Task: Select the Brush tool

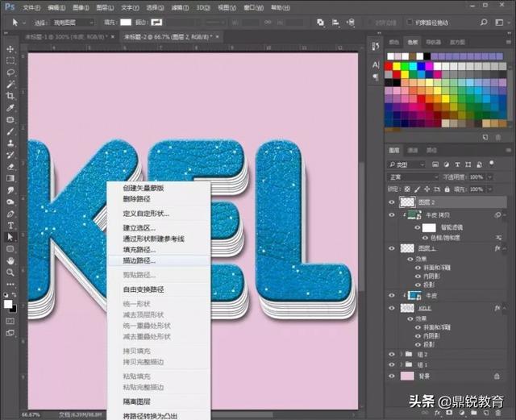Action: click(10, 131)
